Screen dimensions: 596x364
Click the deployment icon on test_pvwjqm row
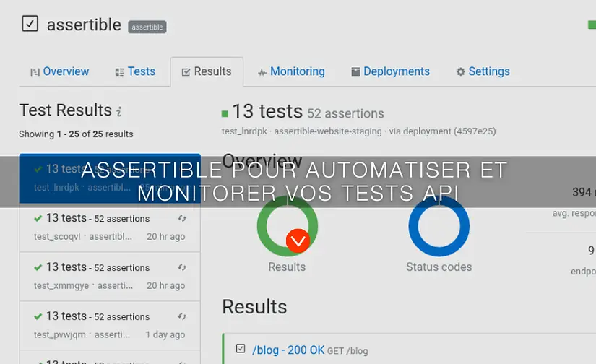point(182,316)
